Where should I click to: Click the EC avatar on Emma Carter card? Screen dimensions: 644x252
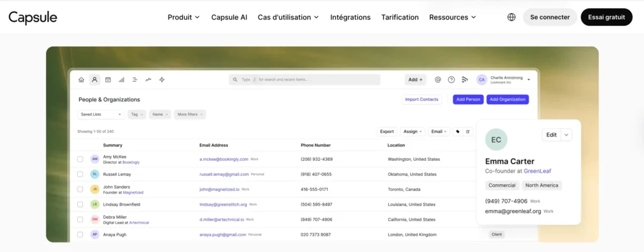(x=496, y=140)
